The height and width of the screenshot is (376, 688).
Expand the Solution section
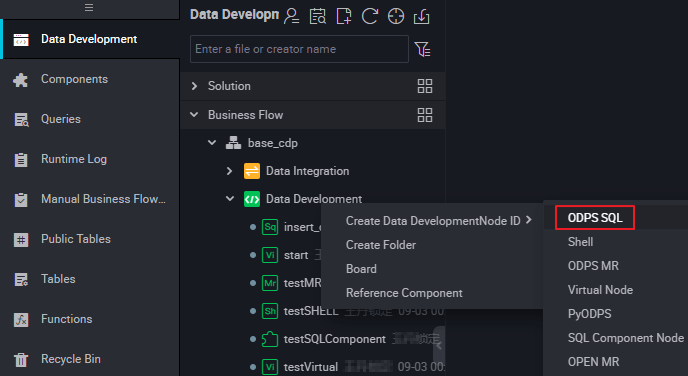click(x=194, y=86)
